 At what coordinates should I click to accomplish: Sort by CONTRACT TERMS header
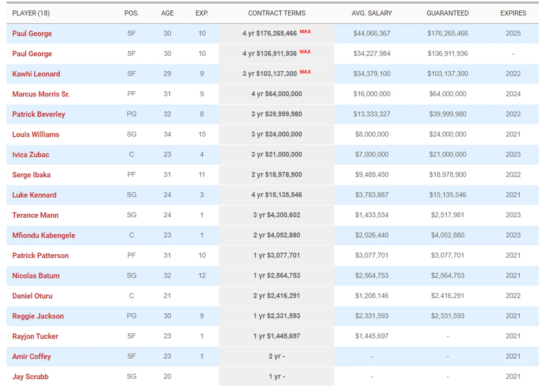click(x=277, y=13)
